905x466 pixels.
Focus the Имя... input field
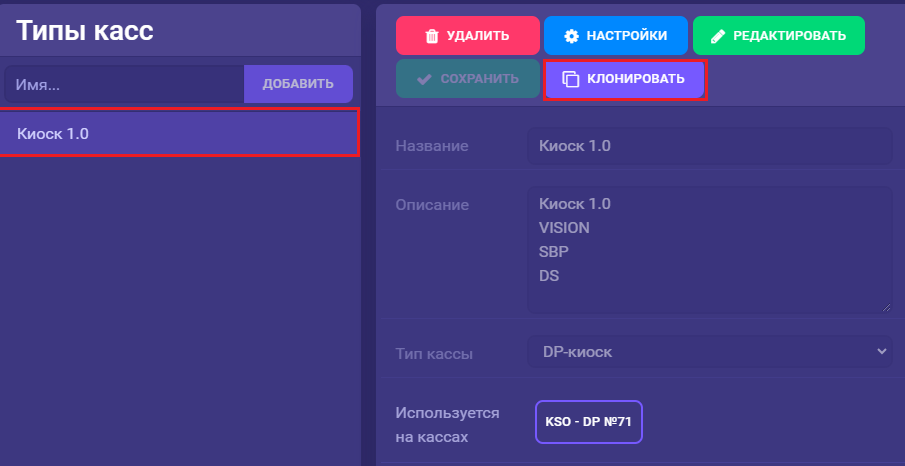124,84
